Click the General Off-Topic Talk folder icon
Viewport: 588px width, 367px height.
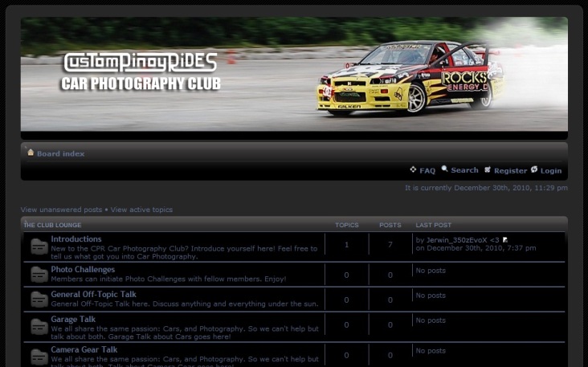[39, 300]
